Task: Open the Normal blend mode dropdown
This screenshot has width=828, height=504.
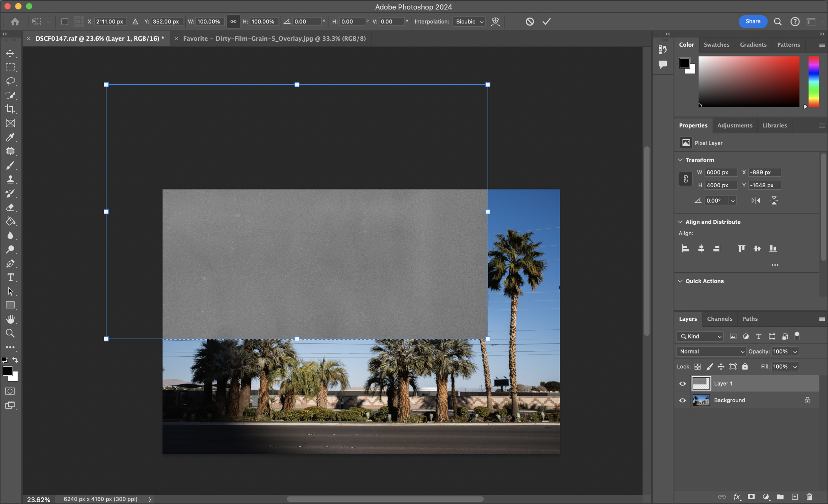Action: tap(711, 351)
